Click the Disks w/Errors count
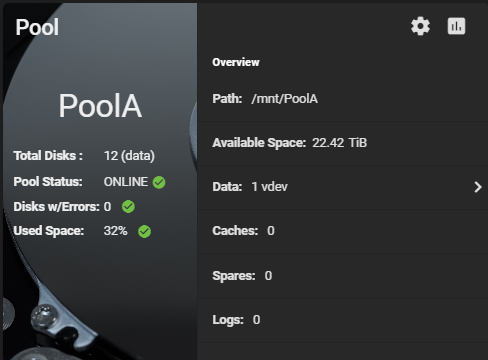488x360 pixels. 107,207
